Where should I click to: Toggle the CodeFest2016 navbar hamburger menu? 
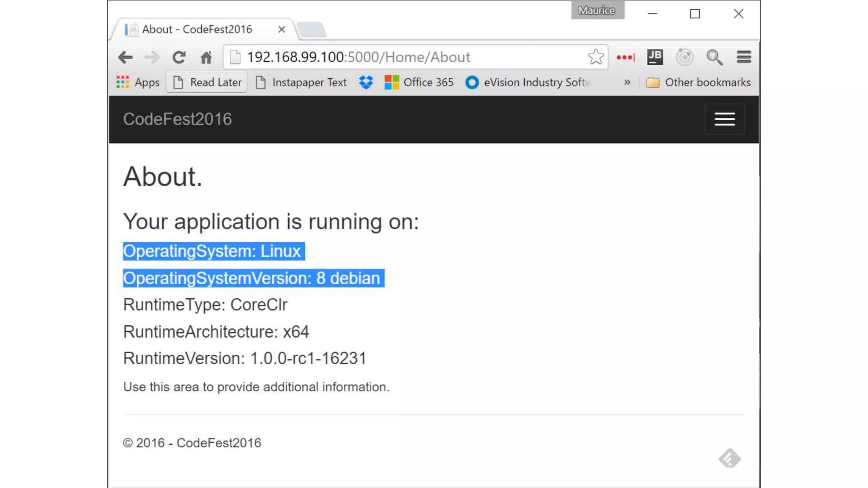(724, 119)
